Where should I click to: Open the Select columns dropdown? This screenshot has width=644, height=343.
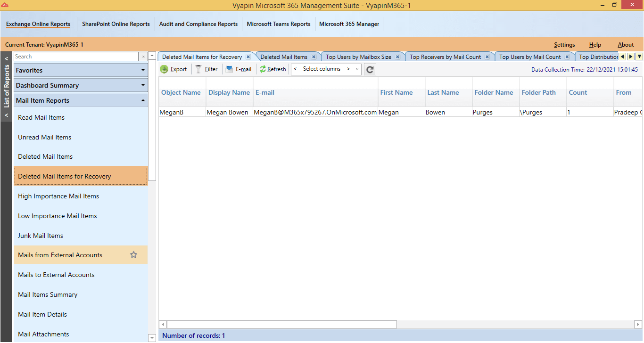tap(326, 69)
